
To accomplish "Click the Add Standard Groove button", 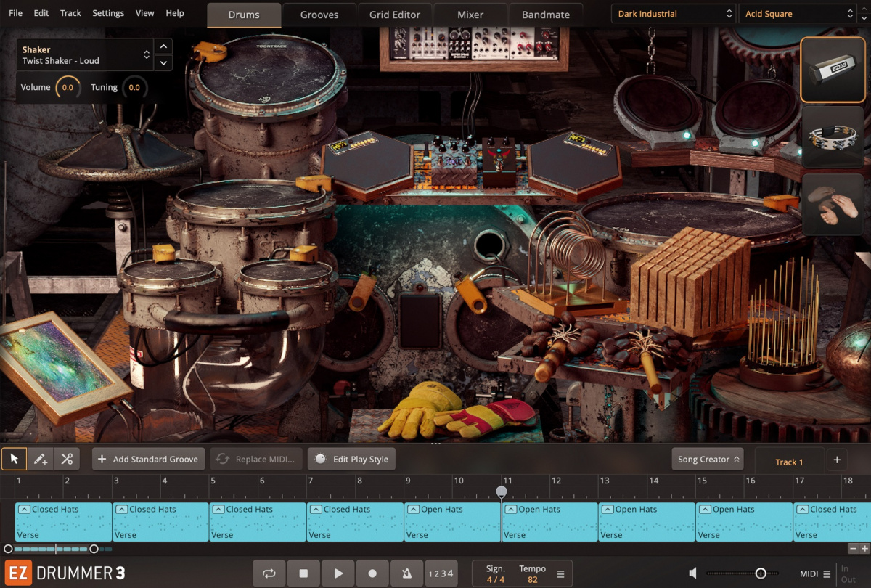I will coord(148,459).
